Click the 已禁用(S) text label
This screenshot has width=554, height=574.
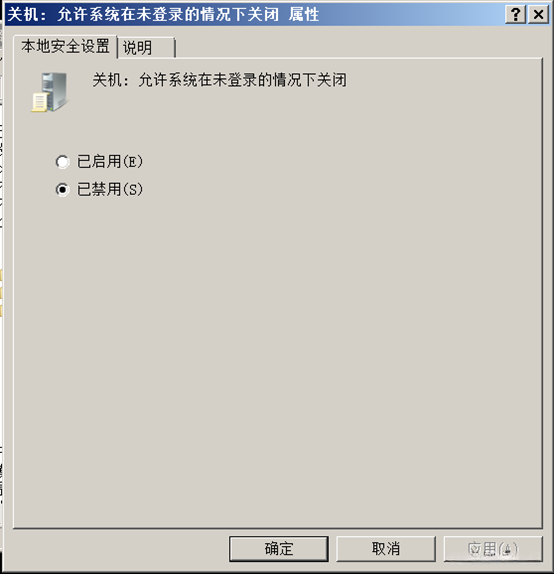(x=109, y=189)
